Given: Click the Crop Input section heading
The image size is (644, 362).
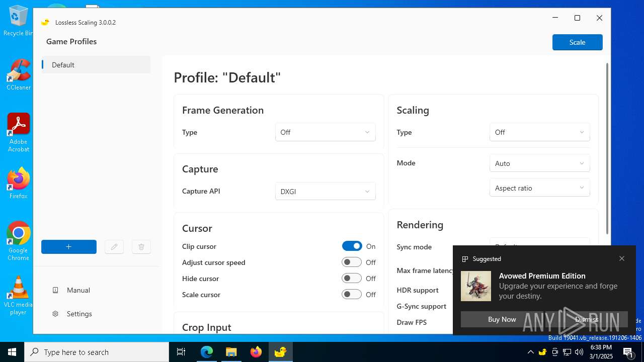Looking at the screenshot, I should tap(207, 327).
